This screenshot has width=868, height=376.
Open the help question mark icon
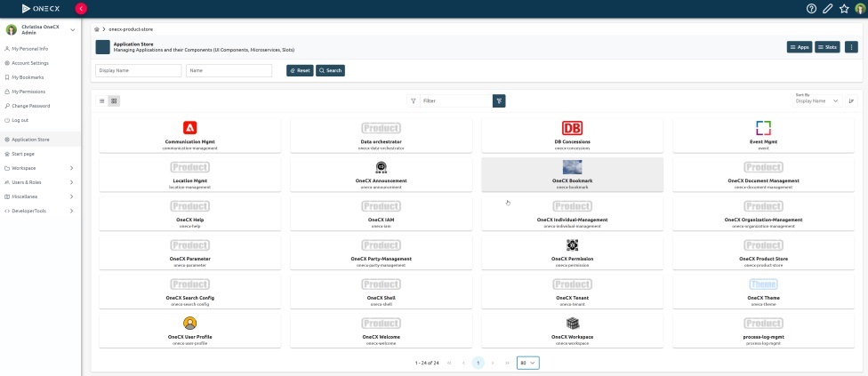(811, 8)
